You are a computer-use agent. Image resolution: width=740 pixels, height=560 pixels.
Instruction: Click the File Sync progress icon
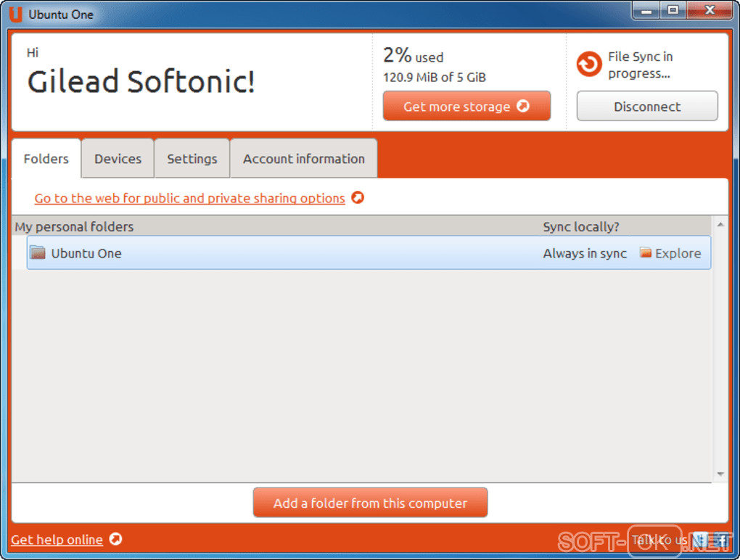click(589, 64)
